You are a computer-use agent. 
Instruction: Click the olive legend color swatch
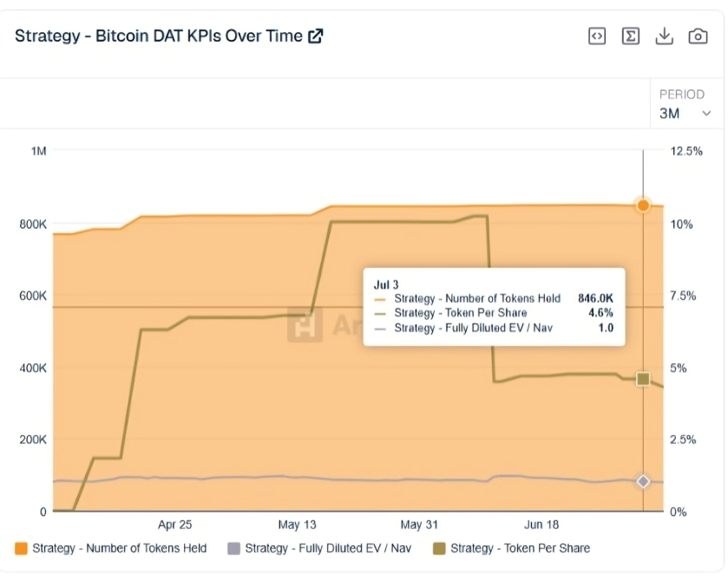tap(439, 549)
